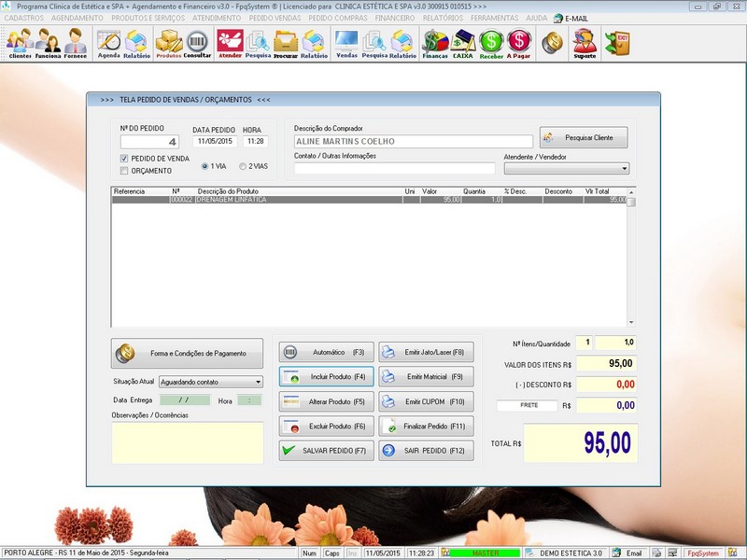Click the Emitir CUPOM (F10) button
The height and width of the screenshot is (560, 747).
(427, 401)
